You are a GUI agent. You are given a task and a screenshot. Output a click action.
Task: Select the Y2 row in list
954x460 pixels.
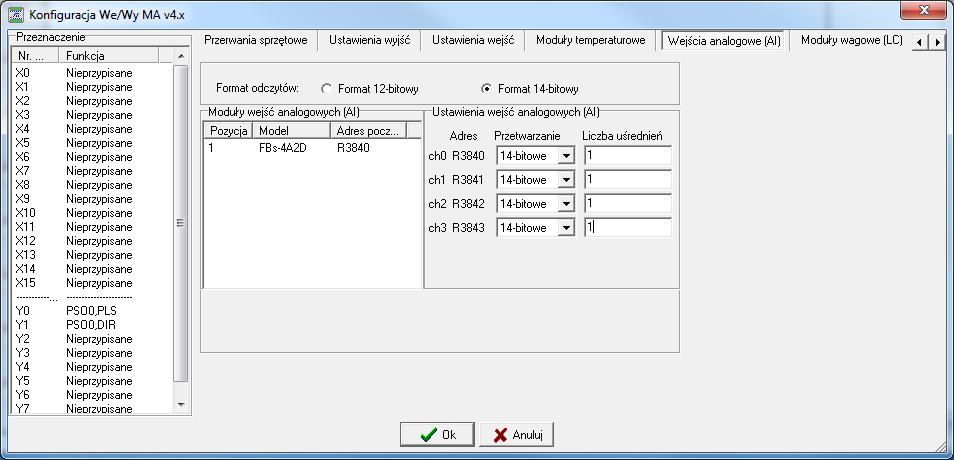92,339
